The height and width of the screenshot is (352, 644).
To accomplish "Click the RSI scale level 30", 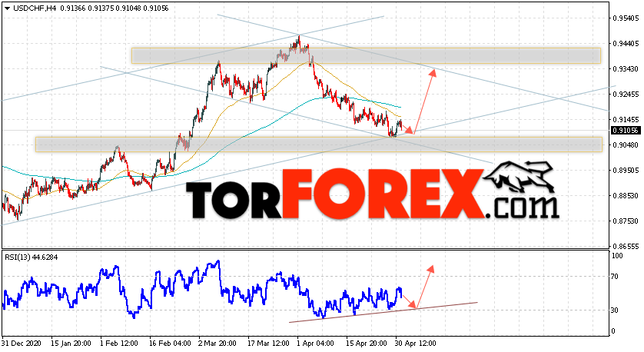I will click(x=615, y=310).
